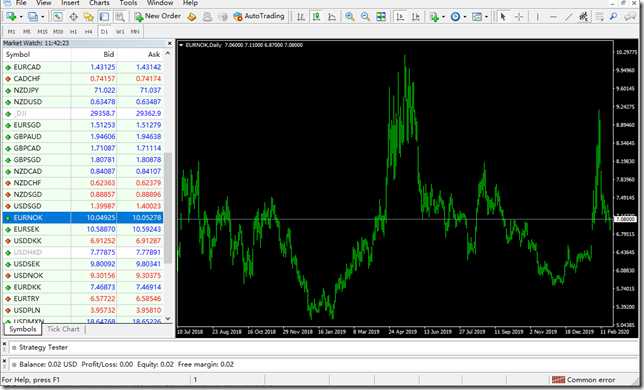The image size is (644, 390).
Task: Click the zoom out chart icon
Action: coord(365,17)
